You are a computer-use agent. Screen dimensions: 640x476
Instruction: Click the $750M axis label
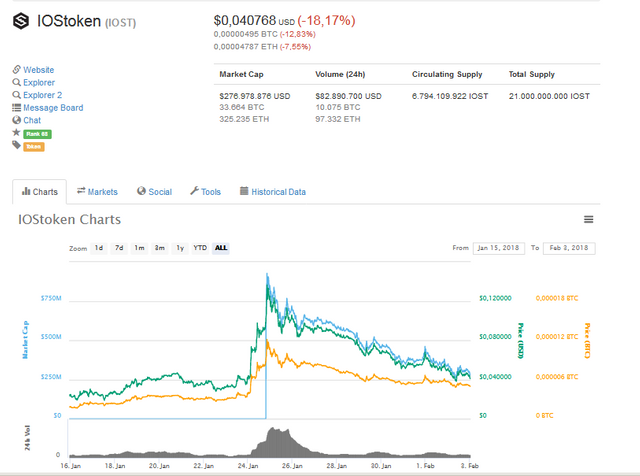(x=51, y=298)
